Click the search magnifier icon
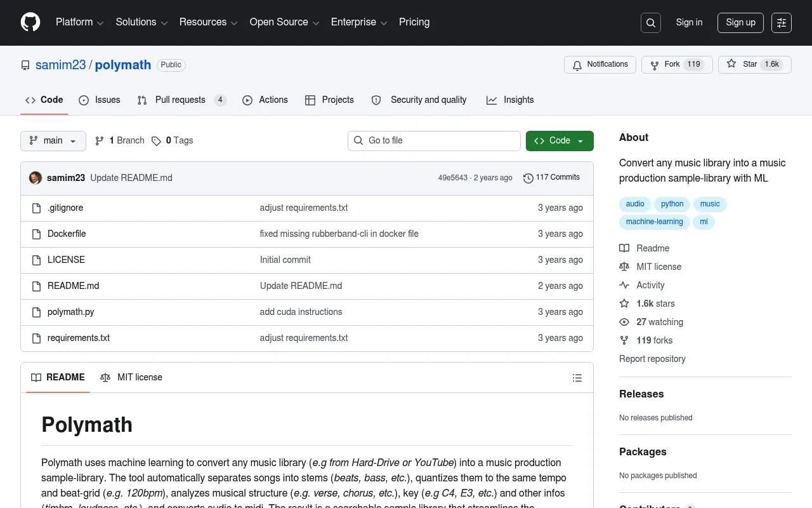The height and width of the screenshot is (508, 812). pyautogui.click(x=651, y=23)
